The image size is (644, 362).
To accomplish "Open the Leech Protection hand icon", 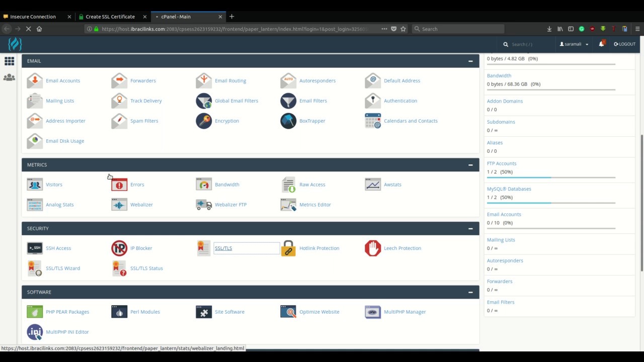I will 373,248.
